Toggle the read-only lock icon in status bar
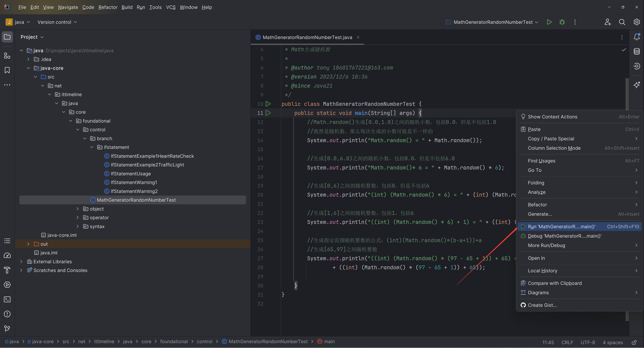The height and width of the screenshot is (348, 644). (x=634, y=342)
